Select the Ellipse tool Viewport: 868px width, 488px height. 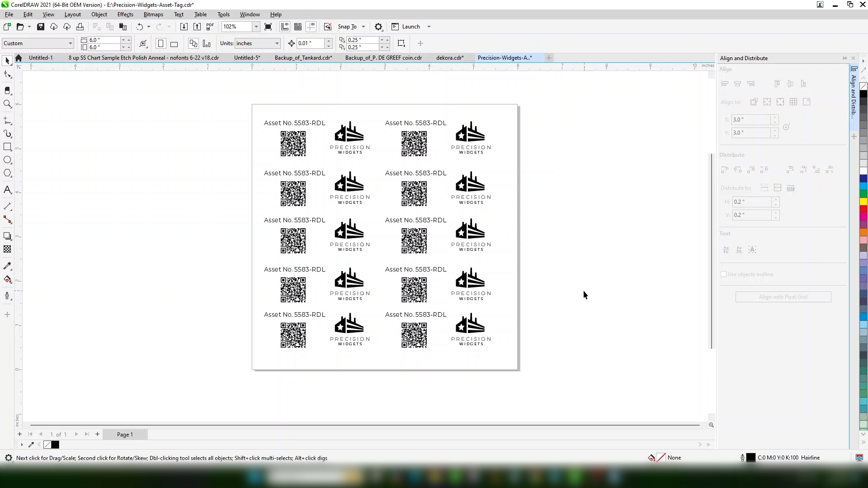pyautogui.click(x=7, y=160)
